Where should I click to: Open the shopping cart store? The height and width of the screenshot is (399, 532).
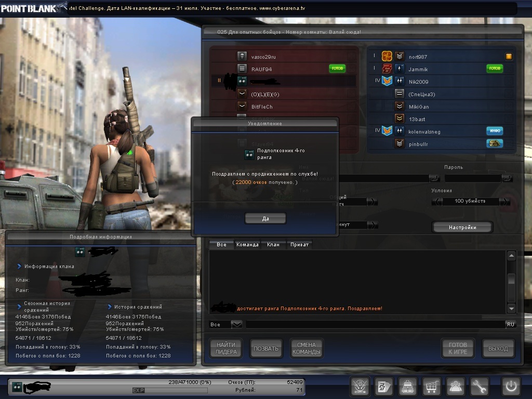click(431, 387)
